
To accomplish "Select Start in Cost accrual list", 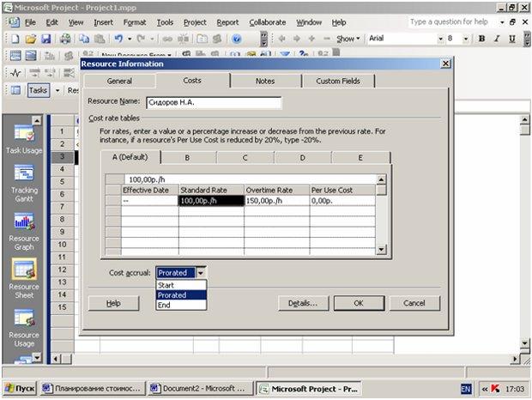I will coord(181,285).
